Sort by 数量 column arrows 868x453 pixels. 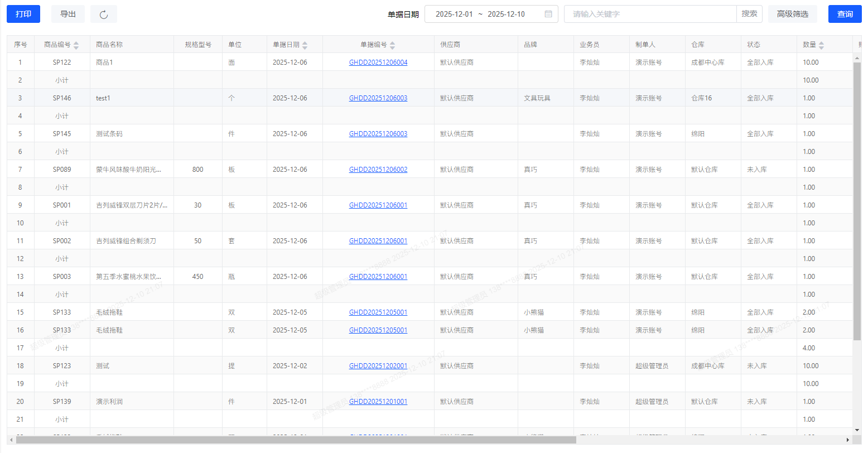[x=821, y=45]
